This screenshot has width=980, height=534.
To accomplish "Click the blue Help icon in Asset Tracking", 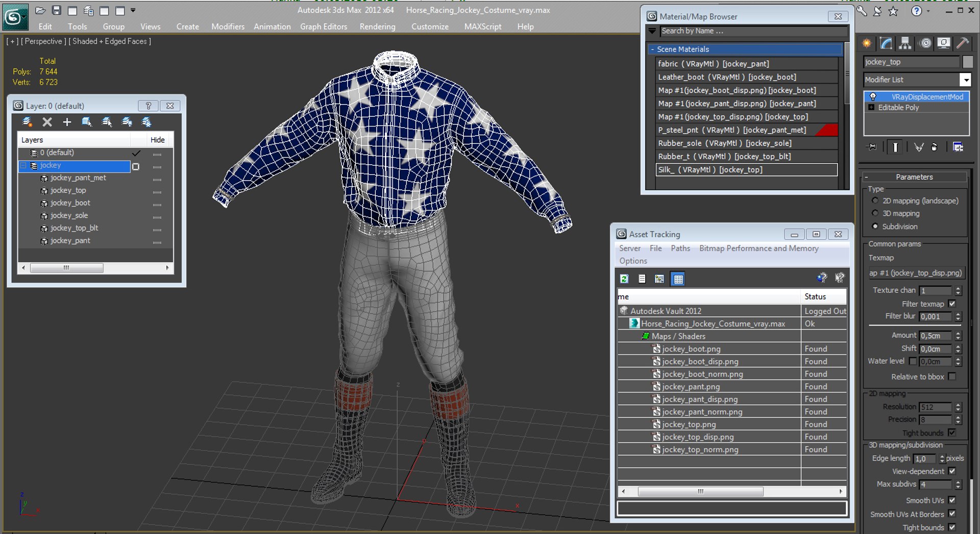I will click(822, 277).
